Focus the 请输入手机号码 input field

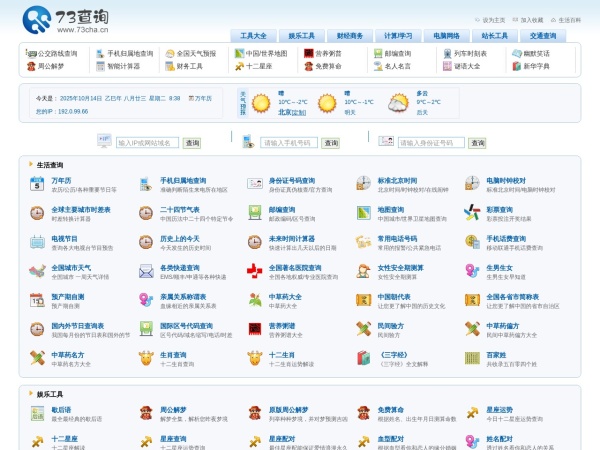point(289,143)
